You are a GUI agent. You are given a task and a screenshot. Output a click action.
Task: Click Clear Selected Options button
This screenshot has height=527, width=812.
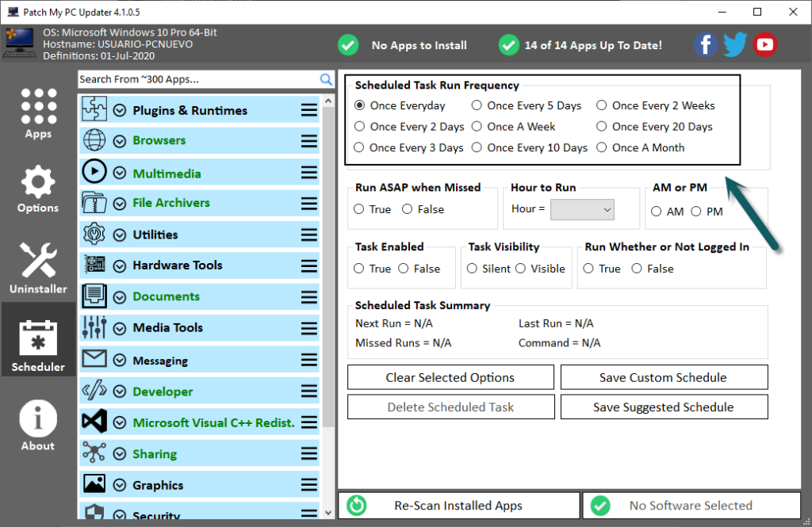(450, 377)
